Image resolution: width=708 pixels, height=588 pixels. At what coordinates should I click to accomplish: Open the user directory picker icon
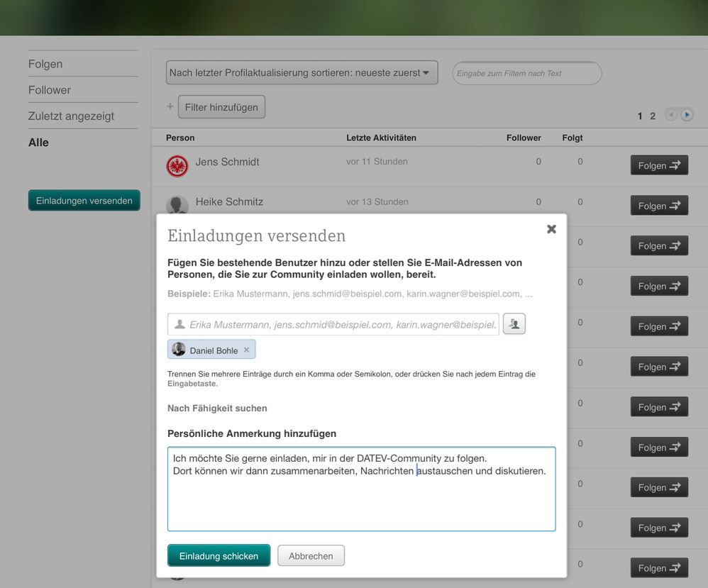pyautogui.click(x=514, y=324)
